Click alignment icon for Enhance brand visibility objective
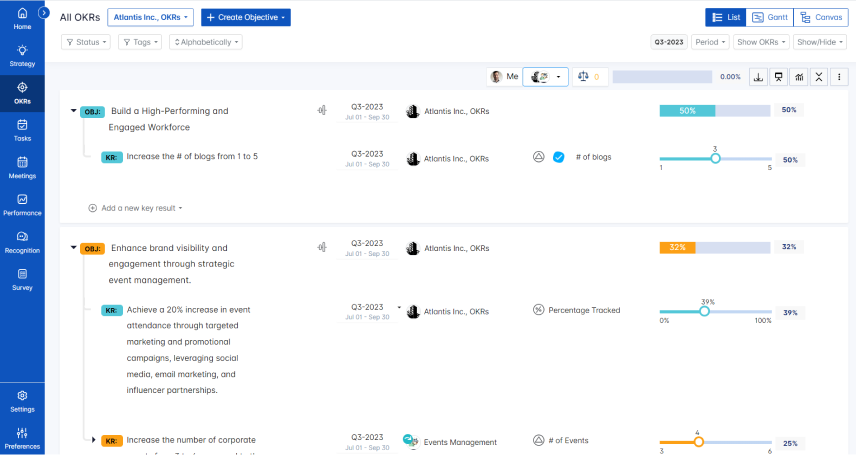The height and width of the screenshot is (455, 856). coord(322,247)
